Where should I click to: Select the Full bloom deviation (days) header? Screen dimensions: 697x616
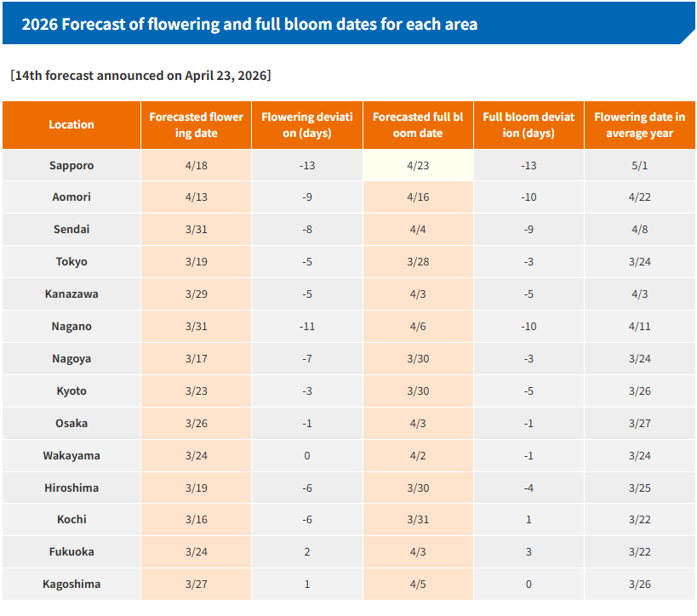528,125
